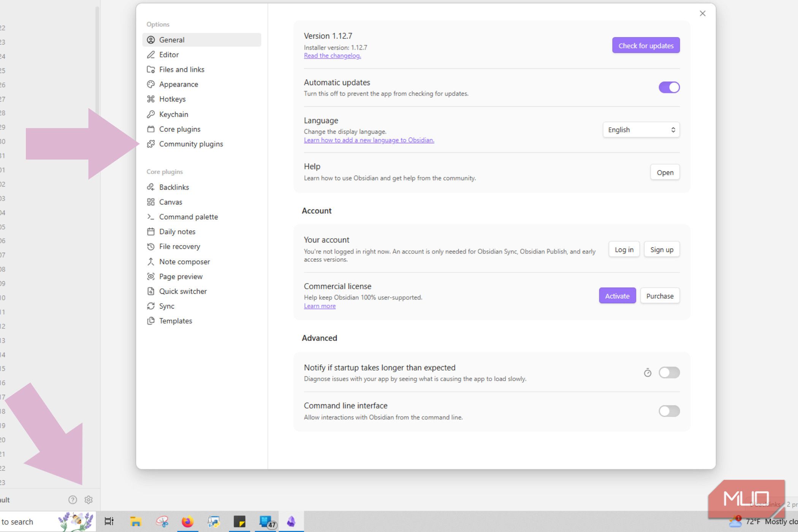798x532 pixels.
Task: Open Community plugins settings
Action: pos(202,144)
